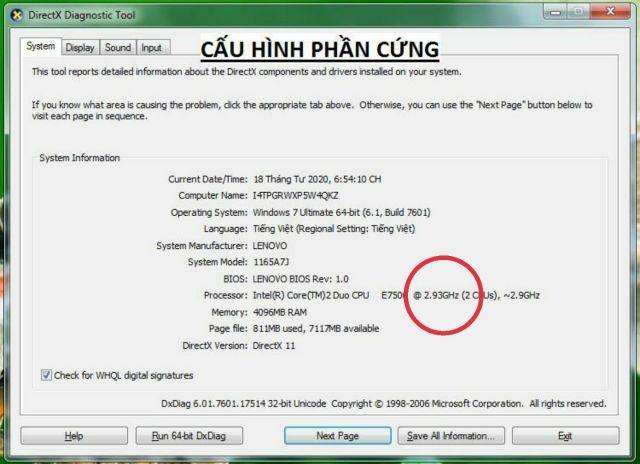Click the Exit button

coord(565,436)
